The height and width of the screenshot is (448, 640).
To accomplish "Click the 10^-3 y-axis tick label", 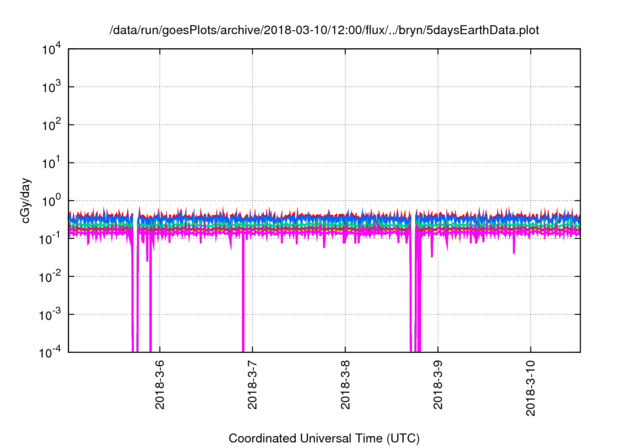I will [x=50, y=315].
